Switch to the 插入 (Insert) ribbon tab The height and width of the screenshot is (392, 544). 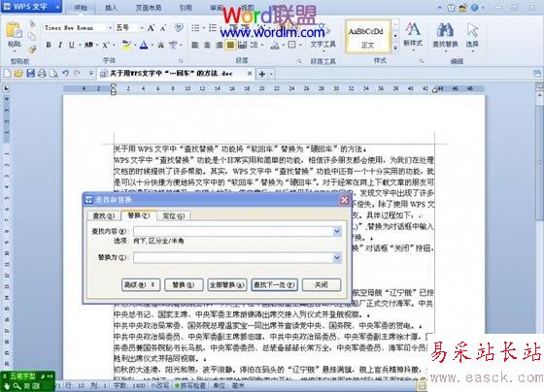click(111, 8)
